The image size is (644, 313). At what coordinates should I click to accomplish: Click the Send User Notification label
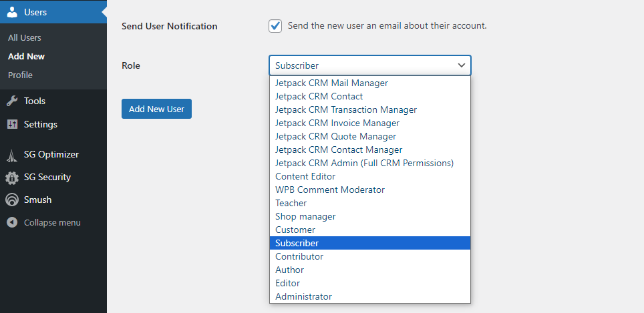(170, 26)
